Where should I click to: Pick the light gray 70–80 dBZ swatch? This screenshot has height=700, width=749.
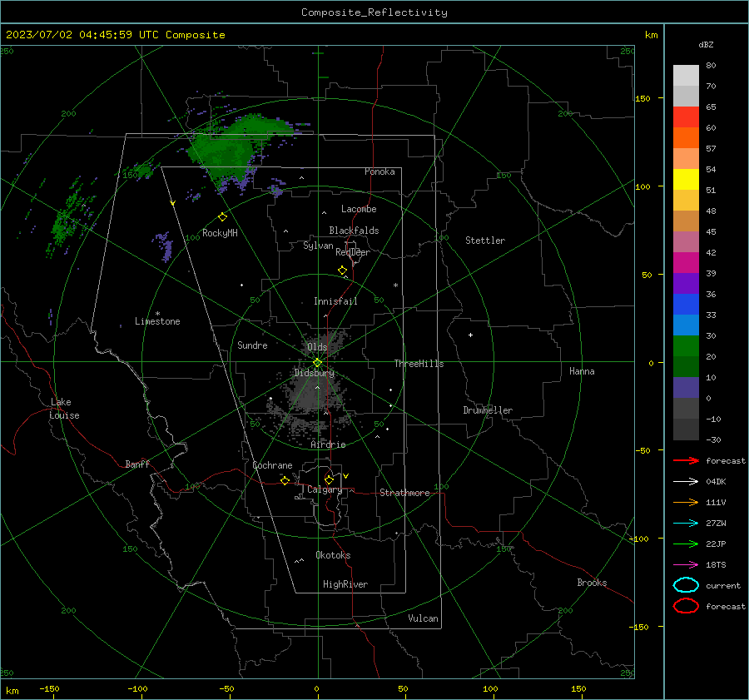pyautogui.click(x=686, y=76)
